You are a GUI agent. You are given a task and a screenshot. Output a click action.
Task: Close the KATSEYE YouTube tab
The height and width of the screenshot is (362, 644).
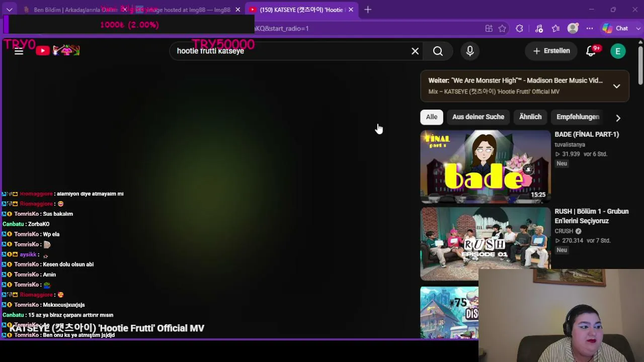[351, 10]
